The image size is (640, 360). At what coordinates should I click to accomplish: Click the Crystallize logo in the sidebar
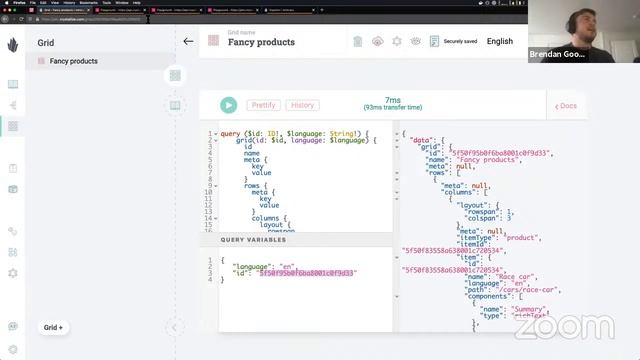13,44
